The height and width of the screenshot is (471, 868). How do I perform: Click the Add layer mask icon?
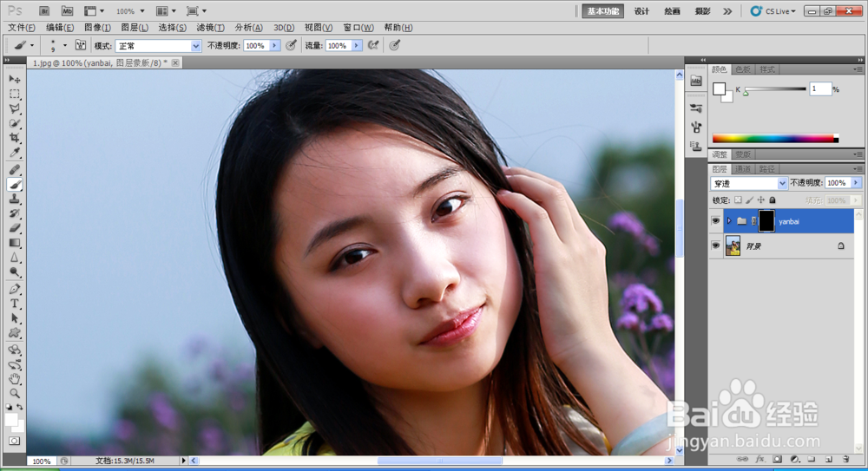777,460
